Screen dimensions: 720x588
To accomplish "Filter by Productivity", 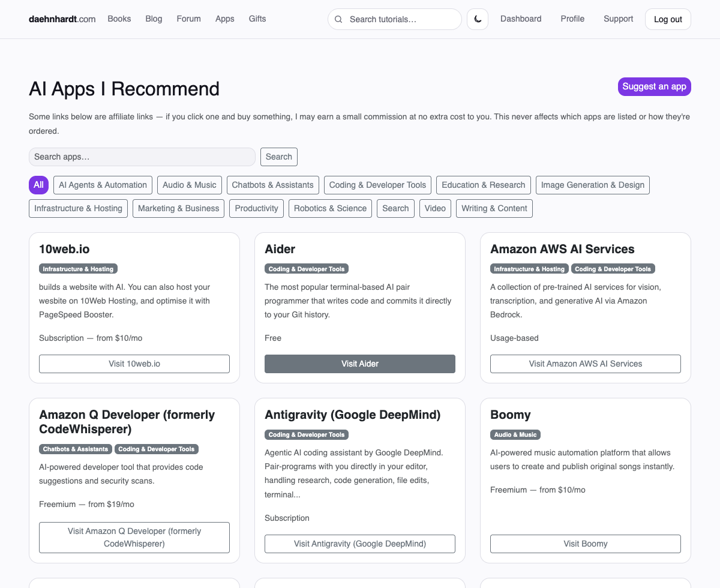I will (257, 208).
